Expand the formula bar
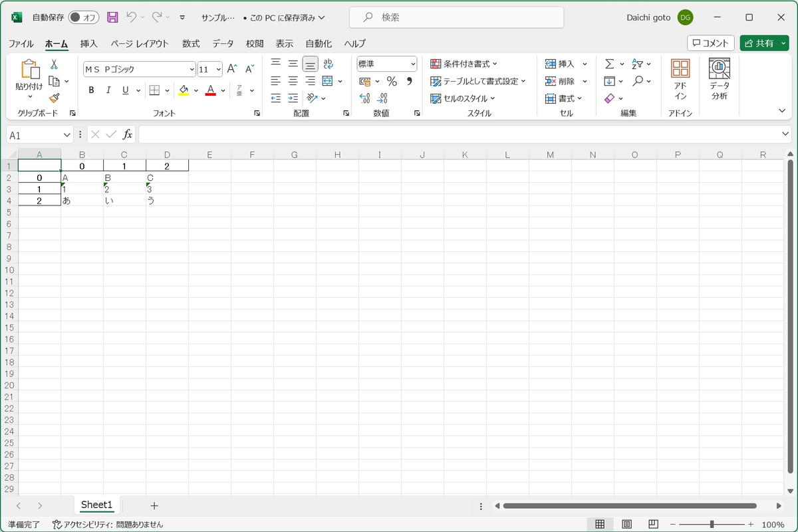This screenshot has height=532, width=798. pyautogui.click(x=785, y=135)
